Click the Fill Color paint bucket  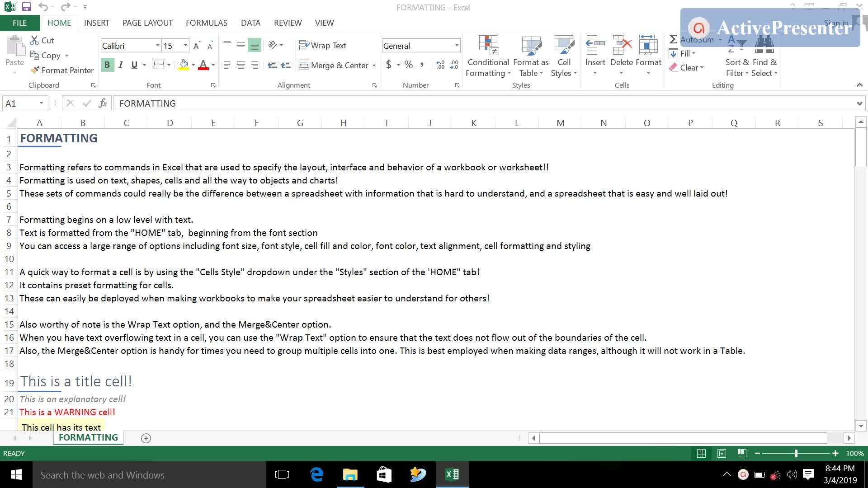(184, 65)
